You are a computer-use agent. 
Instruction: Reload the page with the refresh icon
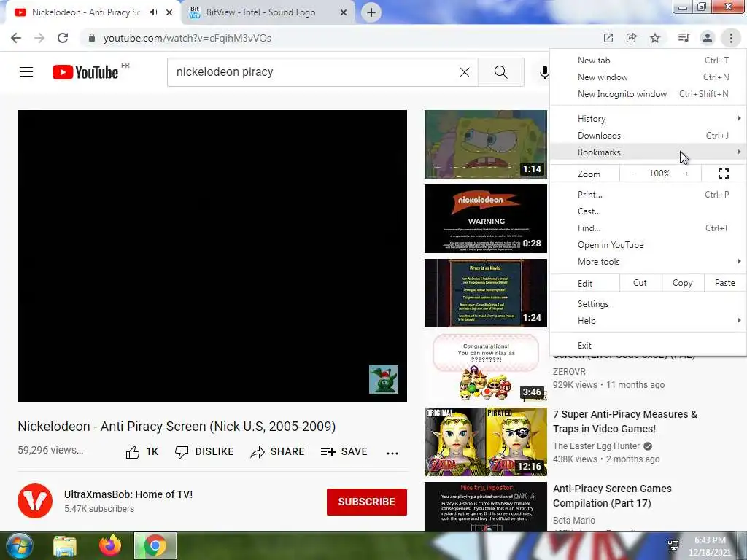tap(63, 38)
